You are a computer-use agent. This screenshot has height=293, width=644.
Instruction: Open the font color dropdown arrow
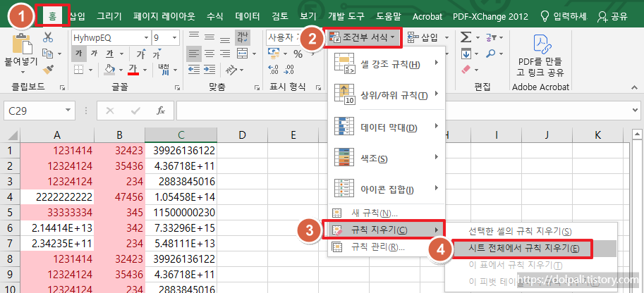pos(145,70)
